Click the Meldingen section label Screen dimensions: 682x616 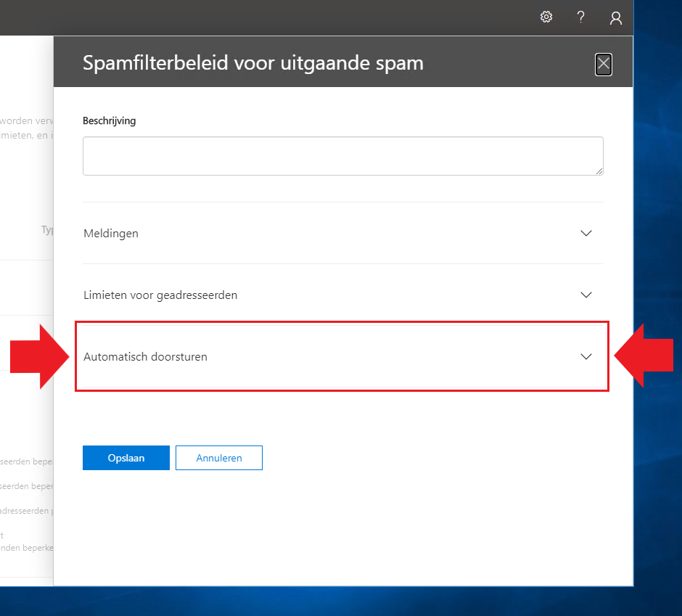tap(111, 234)
